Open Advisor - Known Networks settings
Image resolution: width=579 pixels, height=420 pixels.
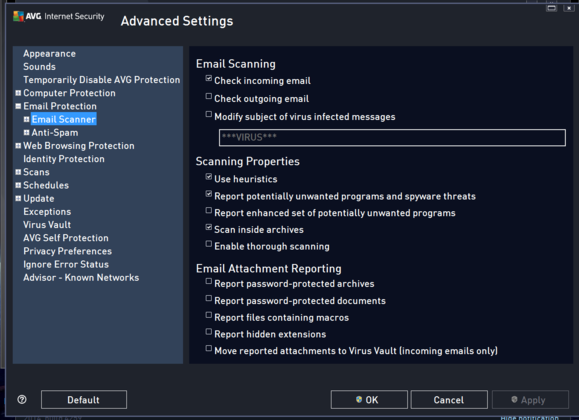tap(81, 278)
